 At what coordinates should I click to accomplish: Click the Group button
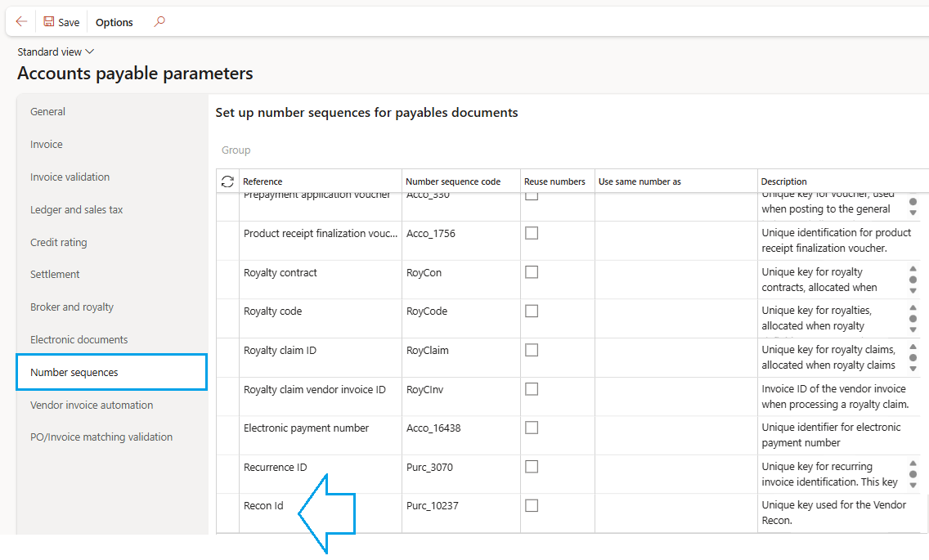pos(236,150)
